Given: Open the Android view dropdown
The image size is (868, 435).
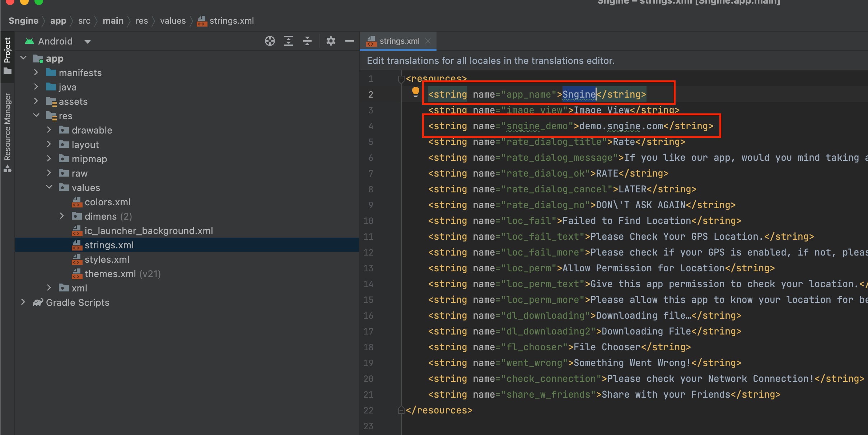Looking at the screenshot, I should (87, 42).
